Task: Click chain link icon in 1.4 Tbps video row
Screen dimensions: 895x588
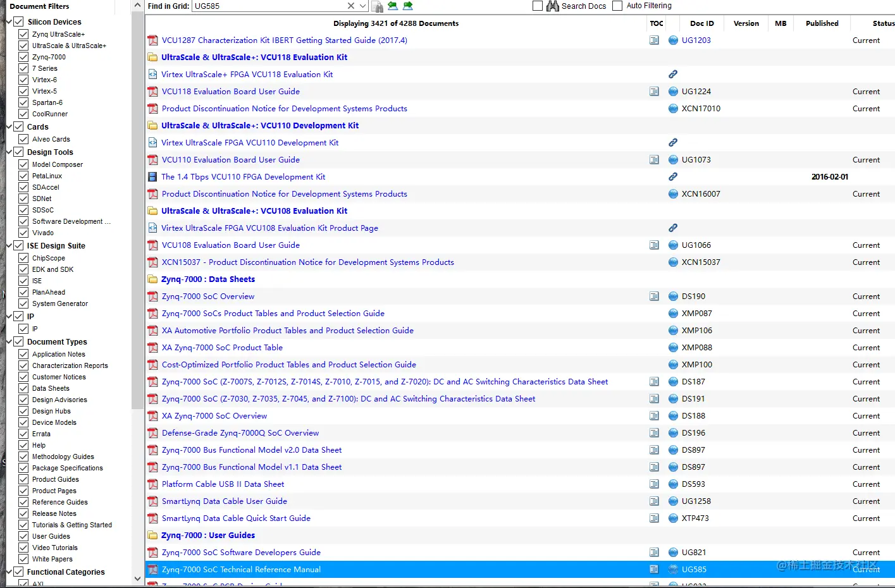Action: tap(673, 177)
